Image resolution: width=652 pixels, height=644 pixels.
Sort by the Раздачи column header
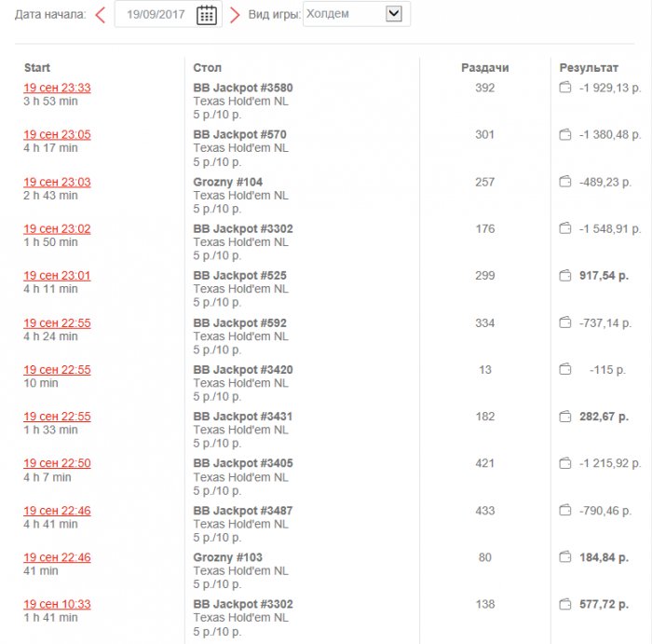tap(485, 68)
